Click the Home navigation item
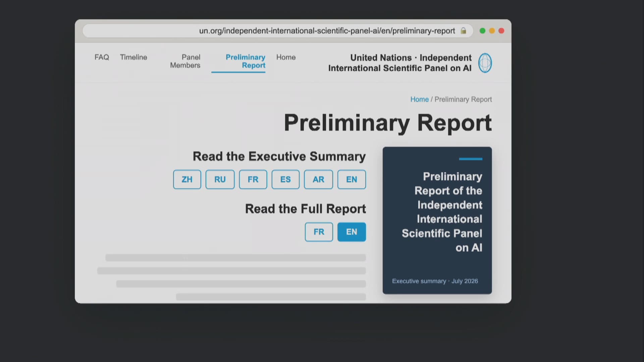The height and width of the screenshot is (362, 644). [286, 57]
